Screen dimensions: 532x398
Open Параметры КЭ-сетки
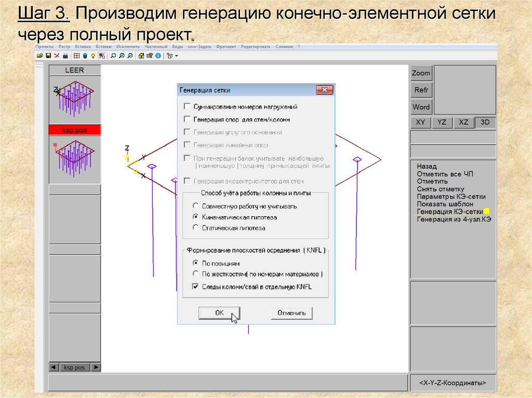(x=451, y=197)
